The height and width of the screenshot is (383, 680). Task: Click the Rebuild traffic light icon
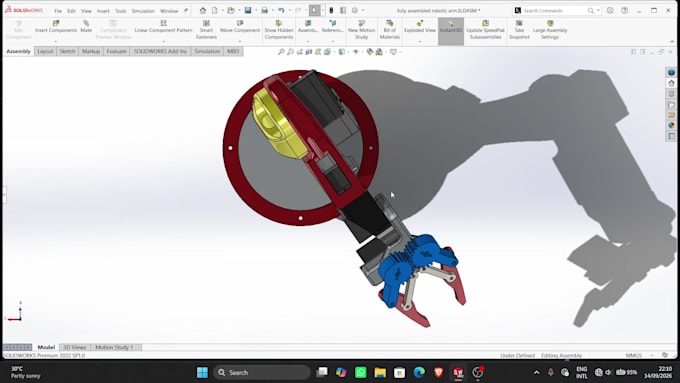click(x=331, y=10)
